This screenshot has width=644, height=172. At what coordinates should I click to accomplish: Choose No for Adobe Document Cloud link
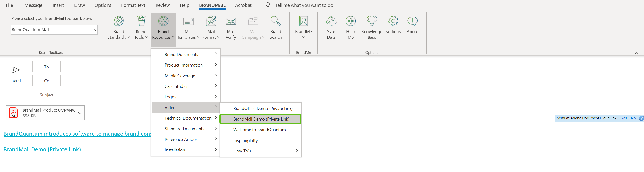633,118
